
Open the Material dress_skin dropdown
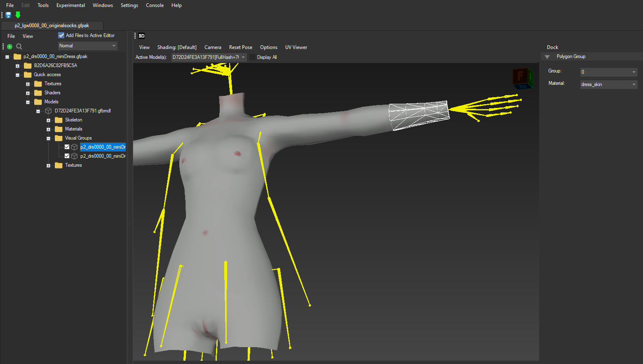pos(609,84)
